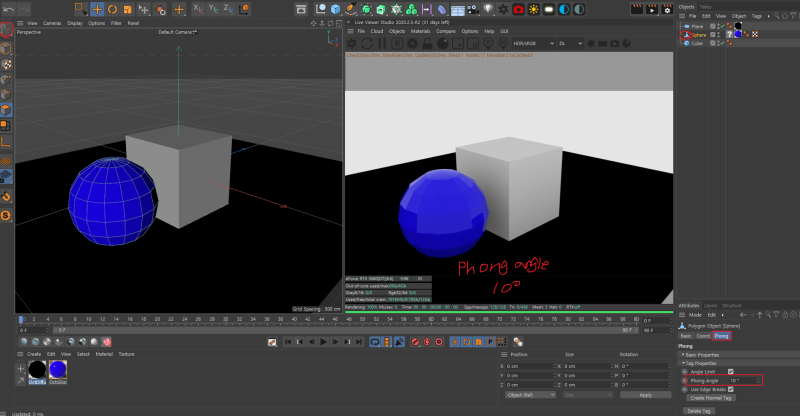Image resolution: width=800 pixels, height=416 pixels.
Task: Click the Render View clapperboard icon
Action: [636, 9]
